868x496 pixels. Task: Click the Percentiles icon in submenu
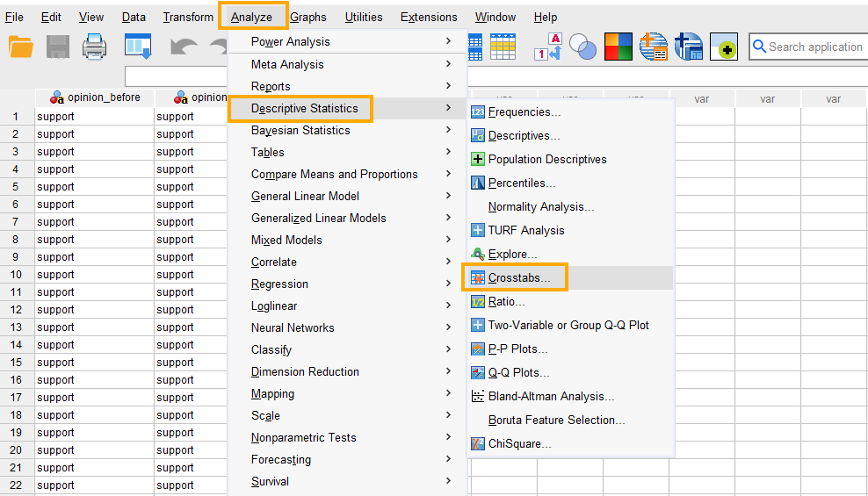[x=478, y=183]
